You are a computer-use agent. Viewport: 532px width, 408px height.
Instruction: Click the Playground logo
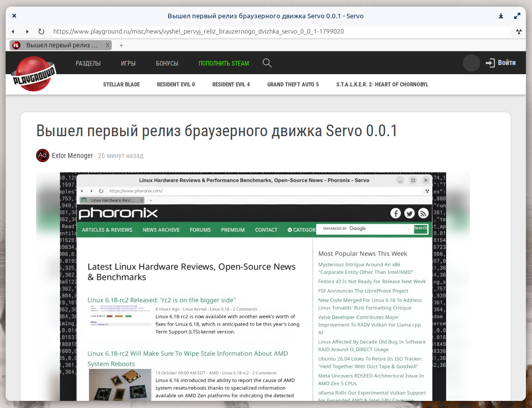pos(34,74)
